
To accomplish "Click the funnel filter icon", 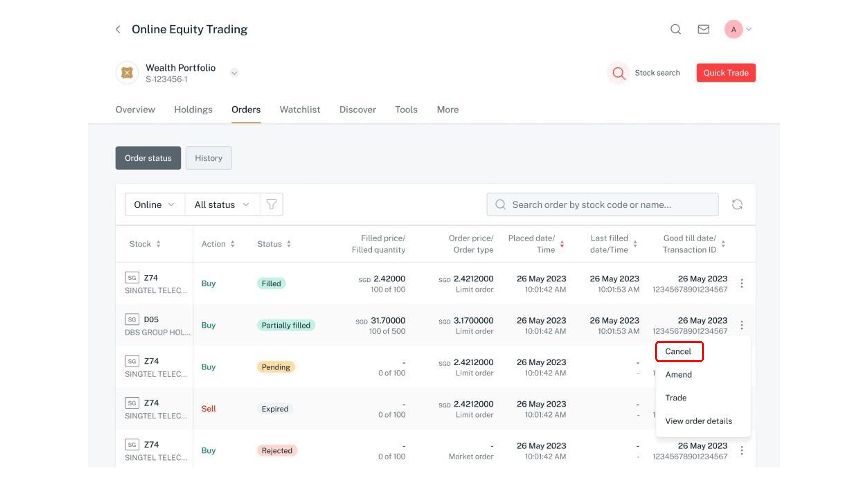I will click(271, 205).
